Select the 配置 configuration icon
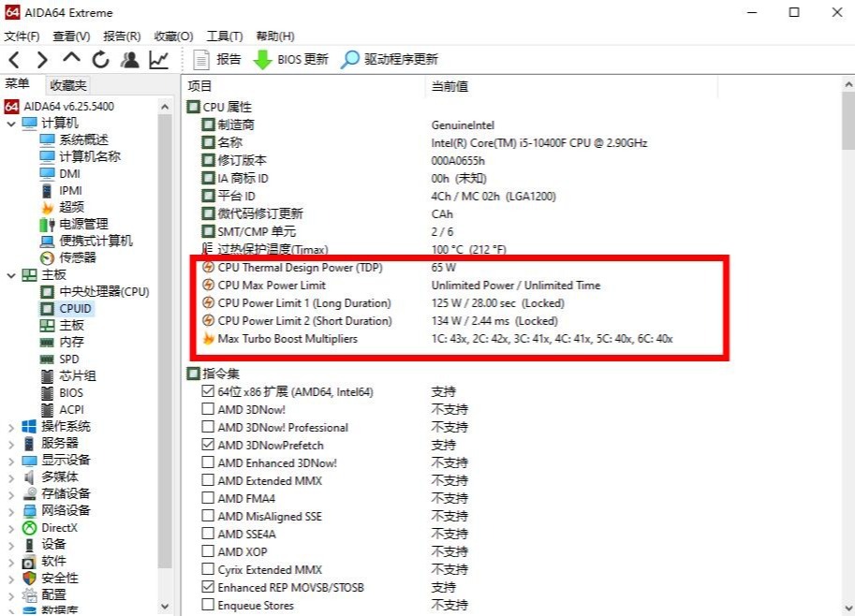 29,595
